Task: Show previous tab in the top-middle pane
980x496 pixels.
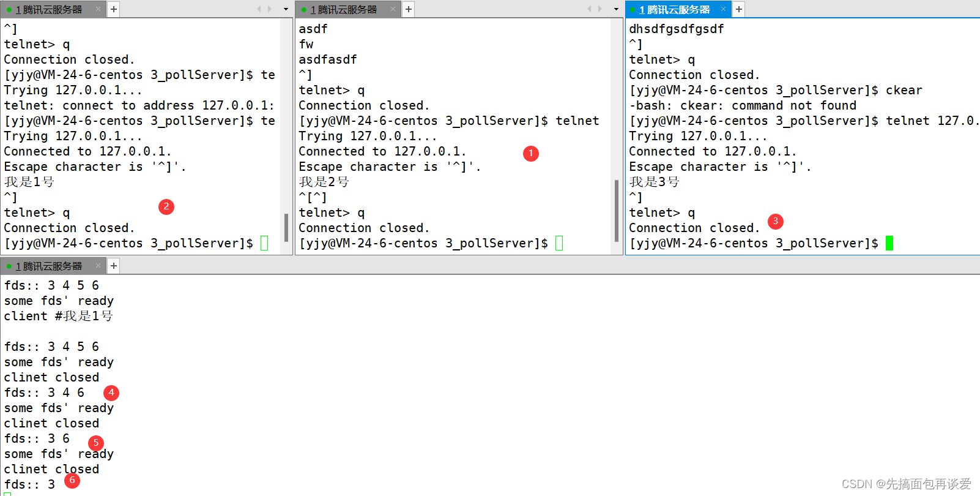Action: [x=589, y=9]
